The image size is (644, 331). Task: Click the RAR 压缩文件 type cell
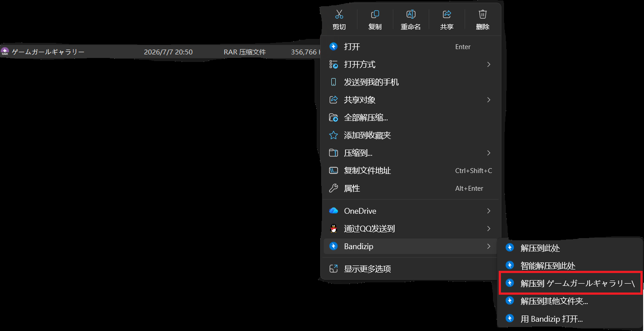[245, 52]
